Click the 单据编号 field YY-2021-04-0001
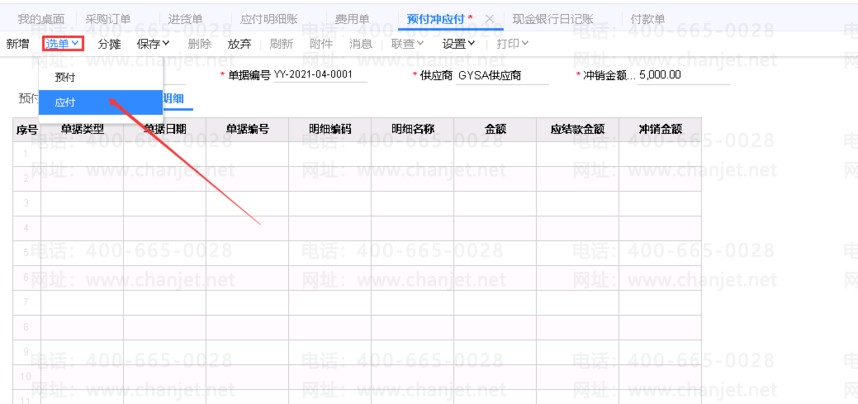Viewport: 858px width, 404px height. 321,76
